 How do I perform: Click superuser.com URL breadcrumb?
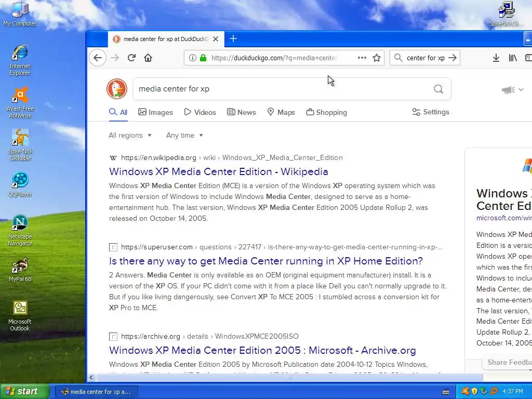tap(157, 247)
